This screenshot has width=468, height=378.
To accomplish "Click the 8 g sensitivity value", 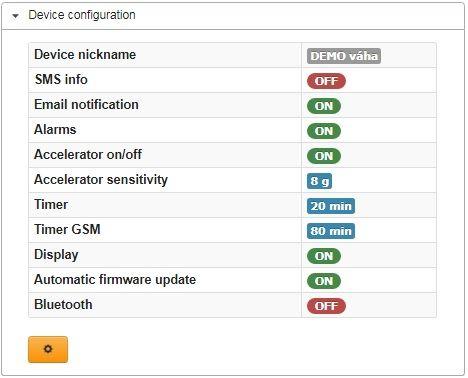I will pyautogui.click(x=319, y=181).
